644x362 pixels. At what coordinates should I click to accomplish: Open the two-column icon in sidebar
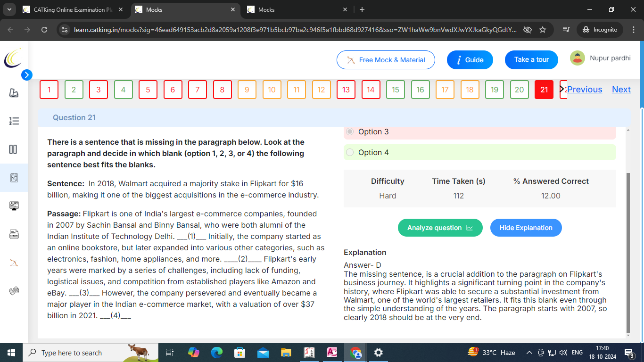coord(13,149)
